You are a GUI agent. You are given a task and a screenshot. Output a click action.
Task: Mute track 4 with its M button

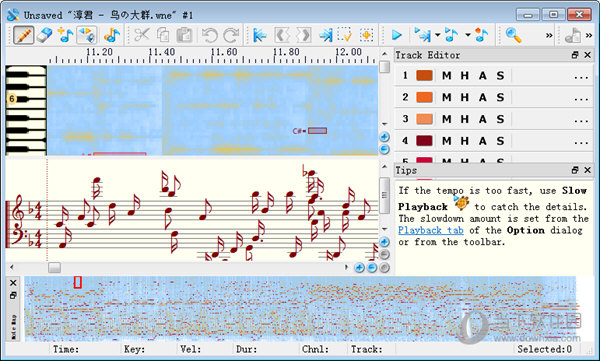tap(446, 141)
